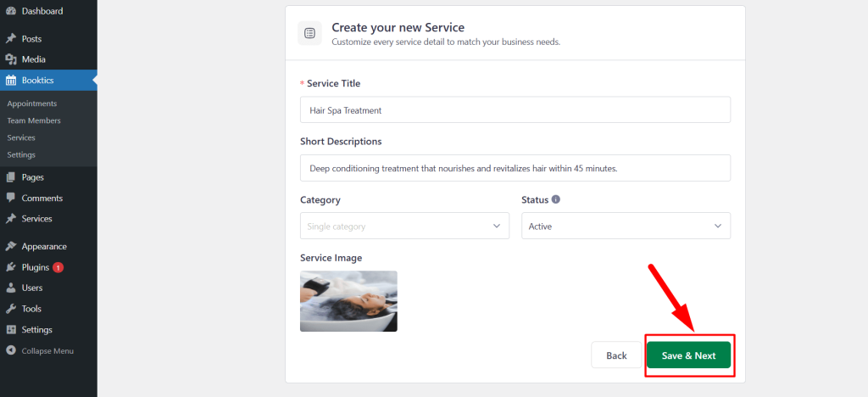Open Team Members in the Booktics submenu

click(34, 120)
